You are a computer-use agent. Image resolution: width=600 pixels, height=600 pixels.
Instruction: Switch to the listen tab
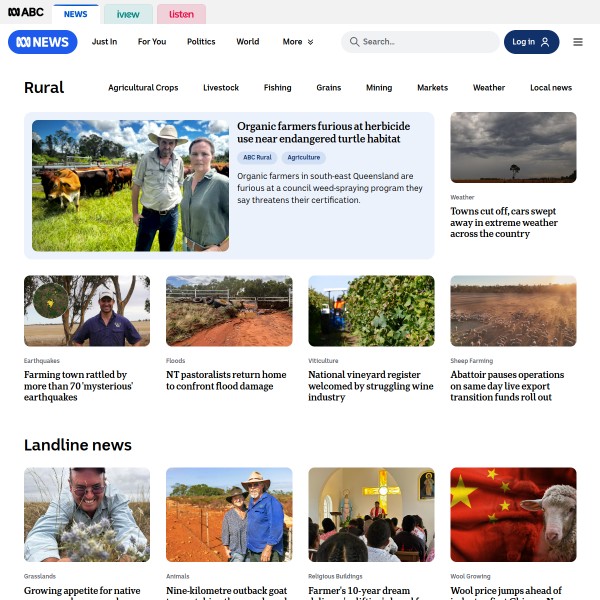pyautogui.click(x=181, y=14)
